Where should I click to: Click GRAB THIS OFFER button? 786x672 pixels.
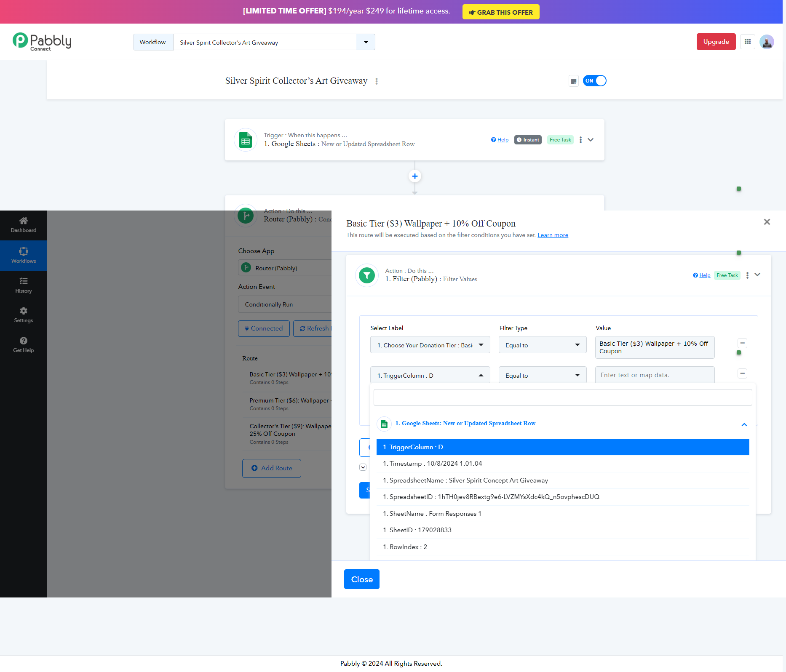point(501,12)
